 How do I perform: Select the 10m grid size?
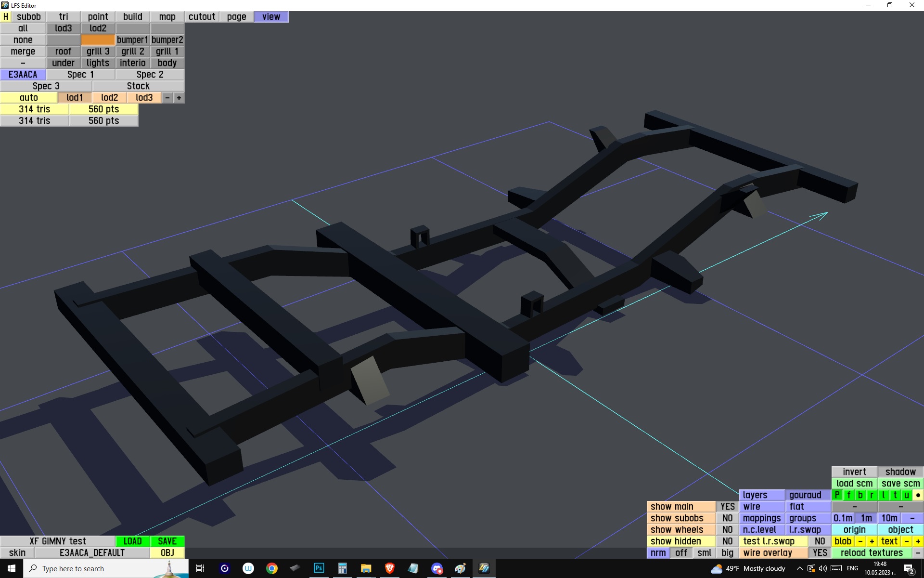pyautogui.click(x=889, y=518)
